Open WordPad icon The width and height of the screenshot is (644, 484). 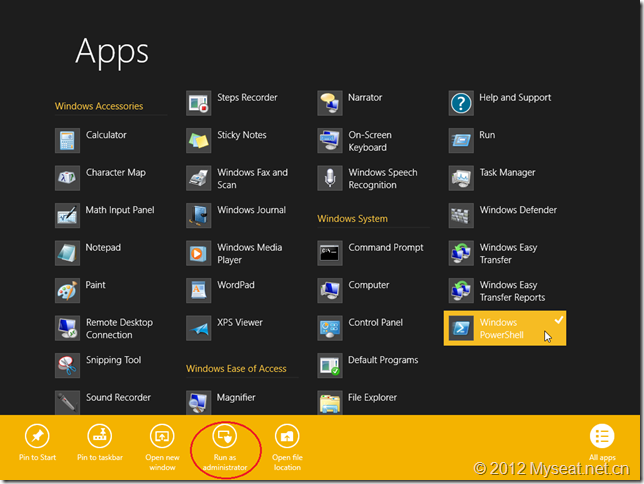(x=199, y=290)
